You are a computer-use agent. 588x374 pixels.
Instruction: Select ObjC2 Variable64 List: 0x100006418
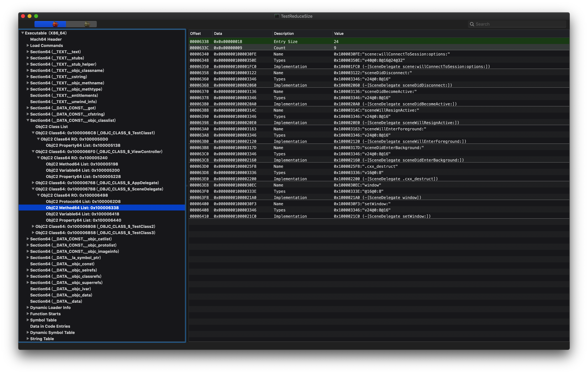(x=102, y=214)
